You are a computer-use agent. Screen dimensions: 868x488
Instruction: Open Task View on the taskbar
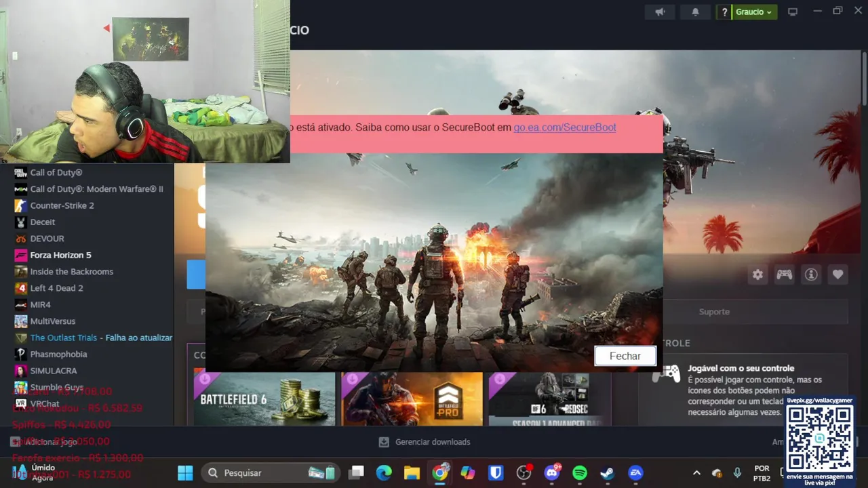tap(355, 472)
